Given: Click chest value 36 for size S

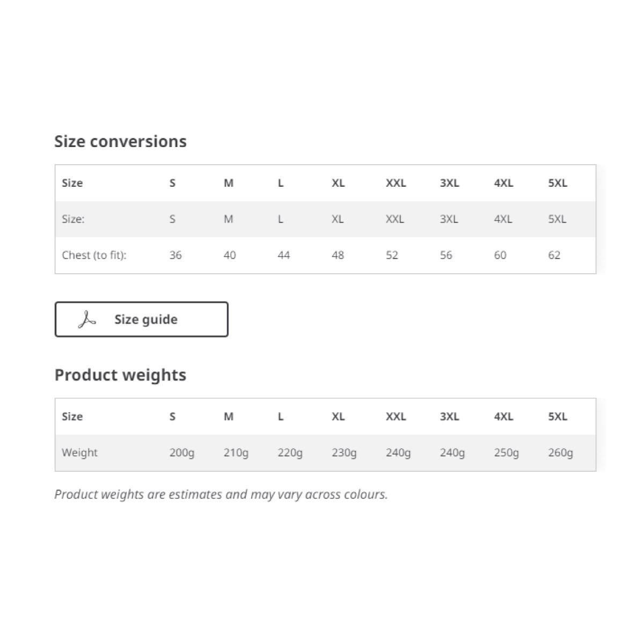Looking at the screenshot, I should tap(175, 255).
